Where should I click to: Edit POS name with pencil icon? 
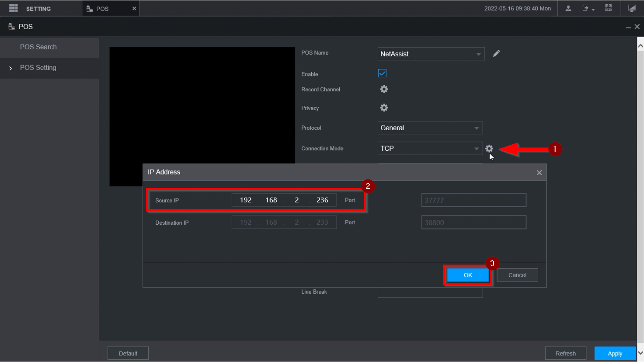496,54
